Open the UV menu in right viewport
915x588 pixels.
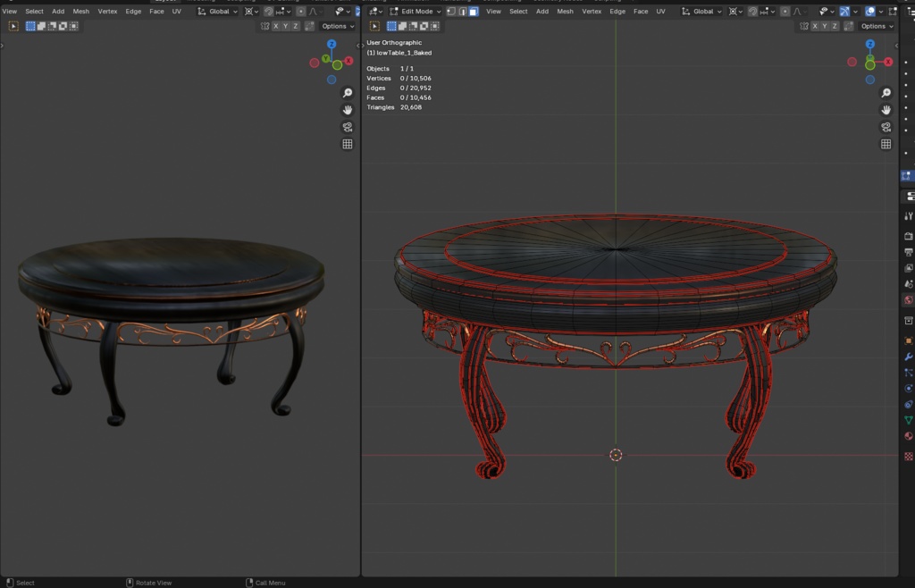pyautogui.click(x=660, y=11)
